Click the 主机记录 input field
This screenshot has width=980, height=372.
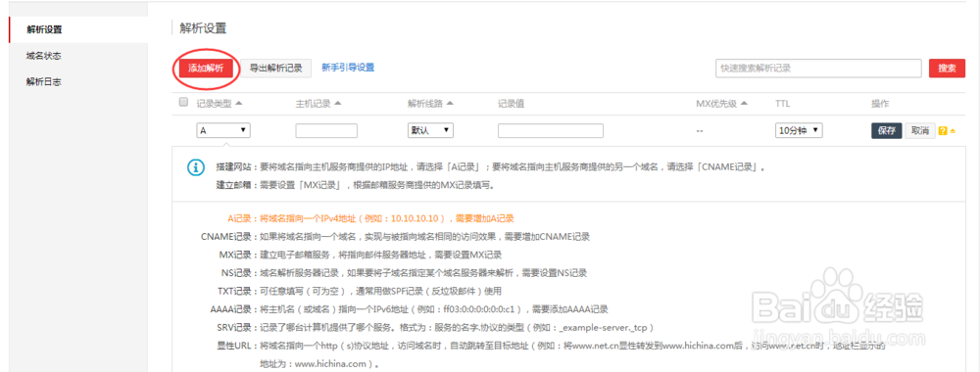(x=326, y=130)
